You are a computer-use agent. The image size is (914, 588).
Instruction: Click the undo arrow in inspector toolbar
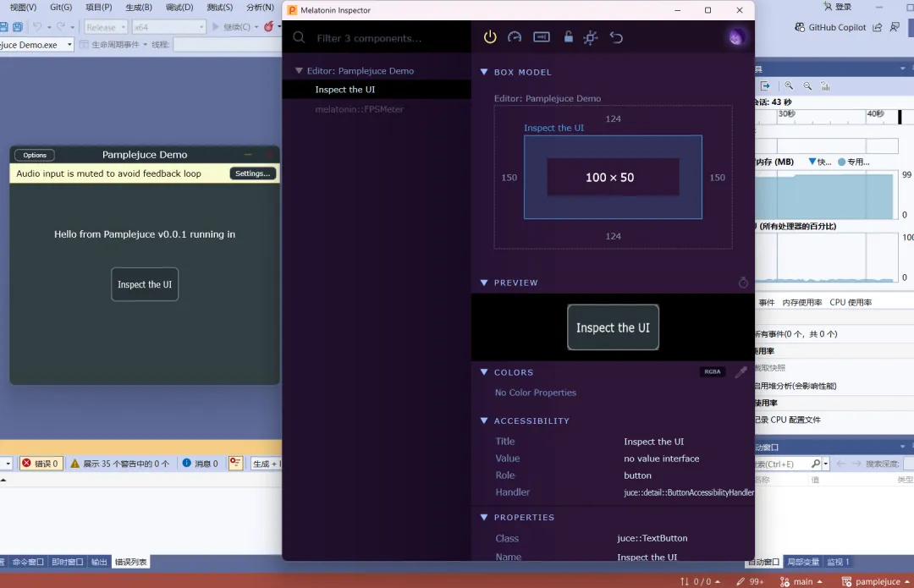pos(616,37)
